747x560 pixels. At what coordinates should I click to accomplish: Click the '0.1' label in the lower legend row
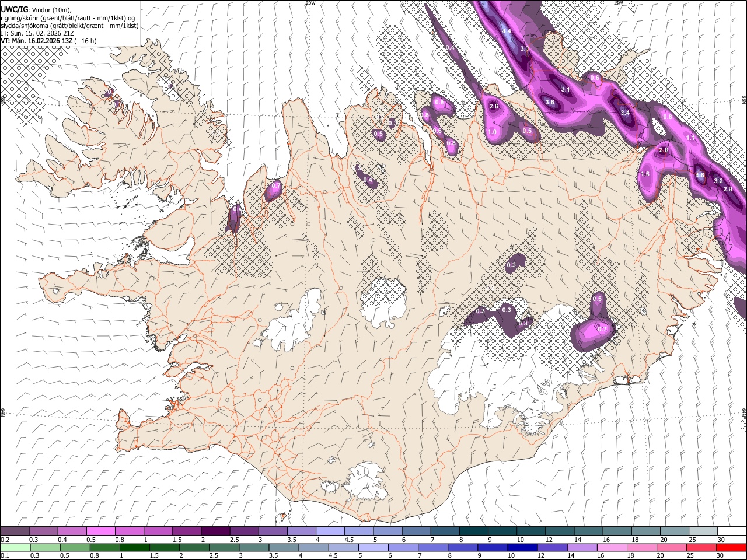pyautogui.click(x=5, y=555)
